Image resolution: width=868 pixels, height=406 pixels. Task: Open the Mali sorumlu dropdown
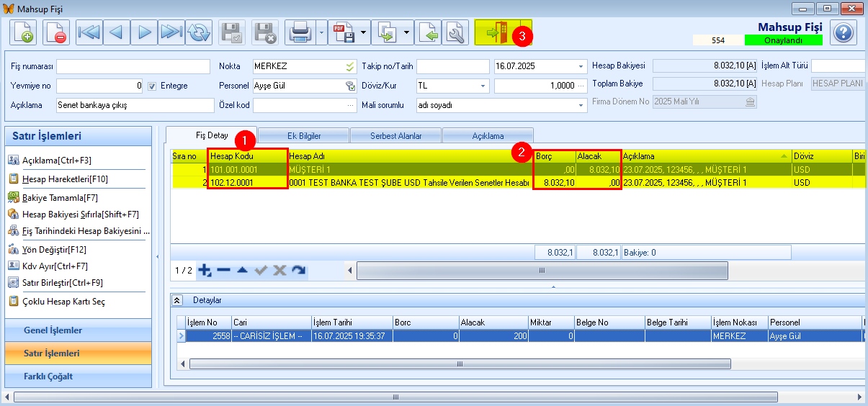(x=581, y=105)
